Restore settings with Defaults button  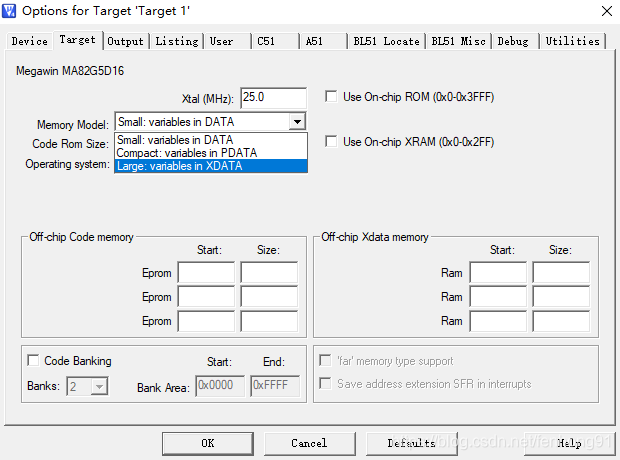(412, 443)
